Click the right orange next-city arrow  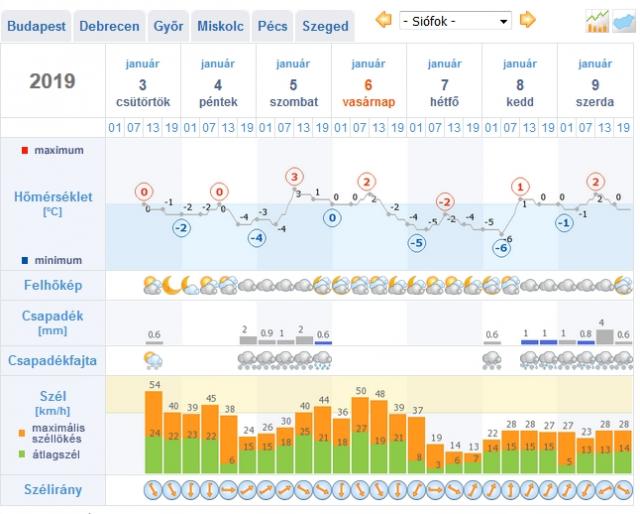pyautogui.click(x=527, y=20)
